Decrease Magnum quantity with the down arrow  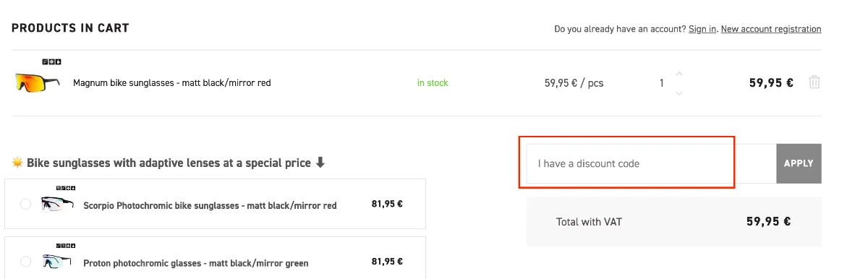678,93
